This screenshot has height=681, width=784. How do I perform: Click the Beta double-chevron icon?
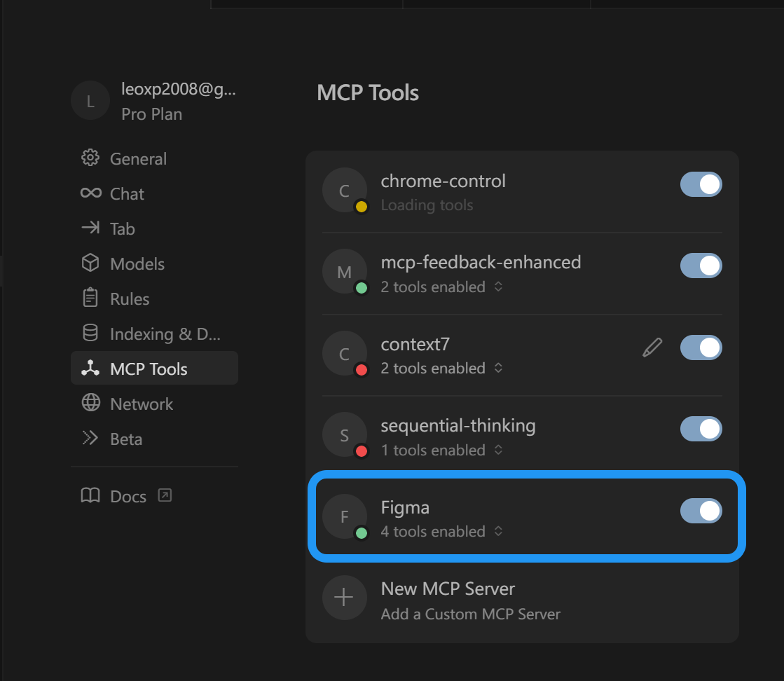coord(90,438)
